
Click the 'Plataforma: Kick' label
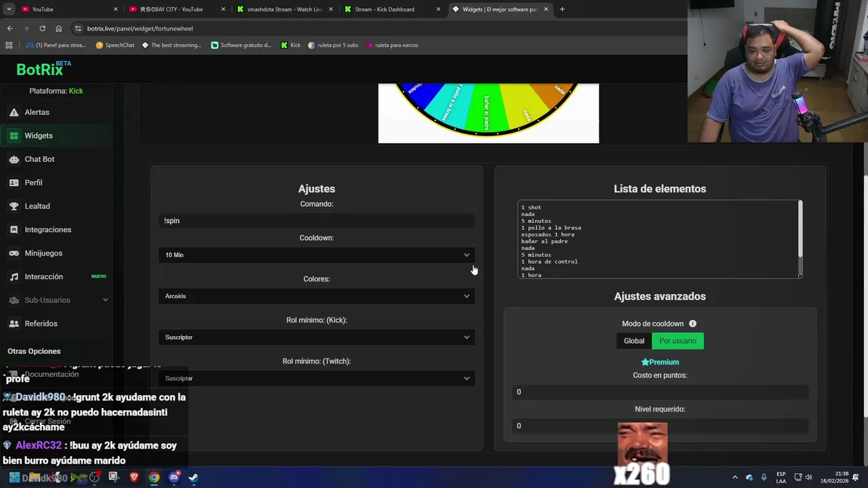click(56, 91)
